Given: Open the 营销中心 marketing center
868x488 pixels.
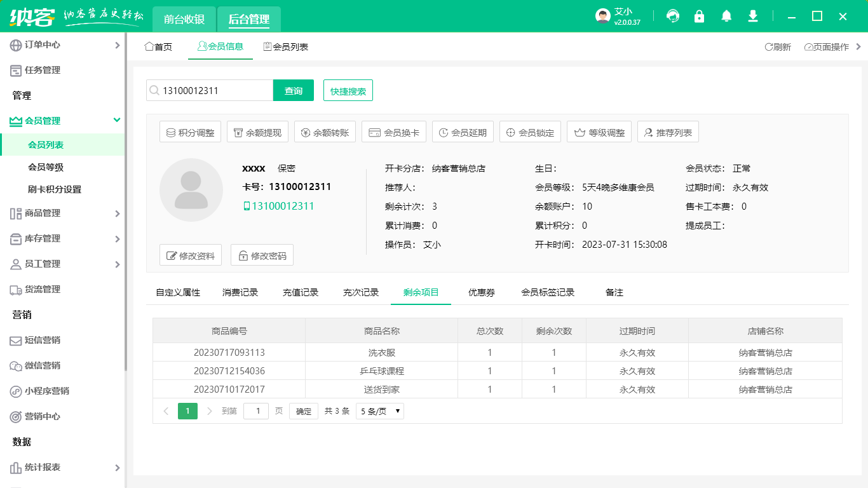Looking at the screenshot, I should pos(42,417).
